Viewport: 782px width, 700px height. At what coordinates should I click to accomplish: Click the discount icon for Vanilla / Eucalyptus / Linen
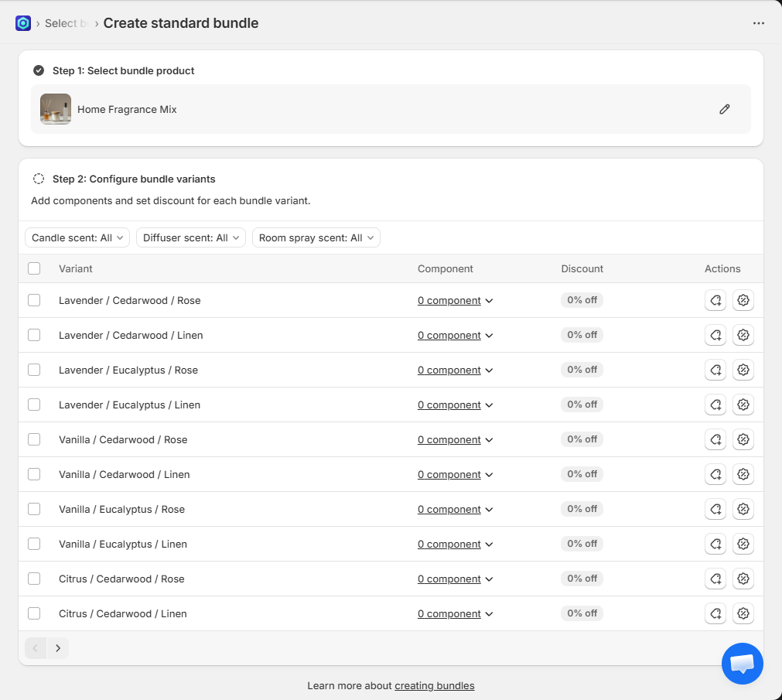click(x=743, y=544)
